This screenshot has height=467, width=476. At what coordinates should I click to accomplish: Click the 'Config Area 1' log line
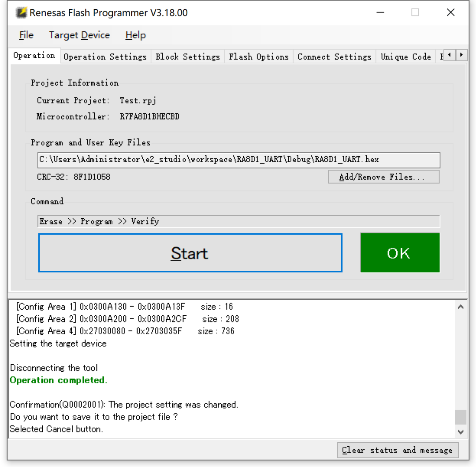tap(124, 306)
